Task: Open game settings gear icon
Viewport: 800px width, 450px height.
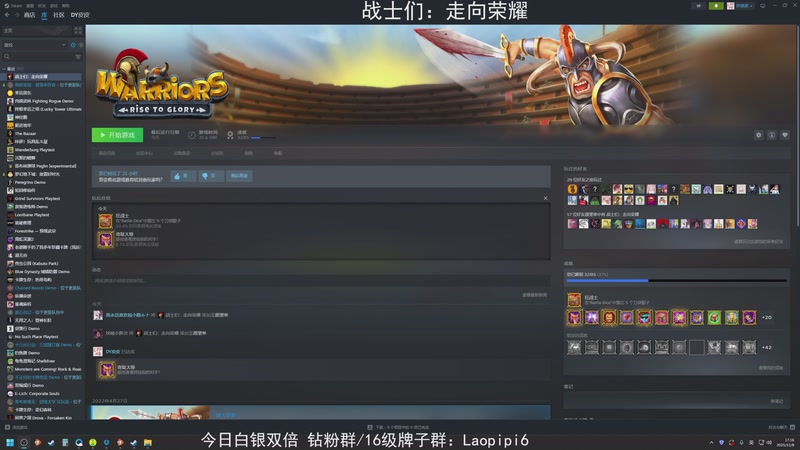Action: pyautogui.click(x=759, y=135)
